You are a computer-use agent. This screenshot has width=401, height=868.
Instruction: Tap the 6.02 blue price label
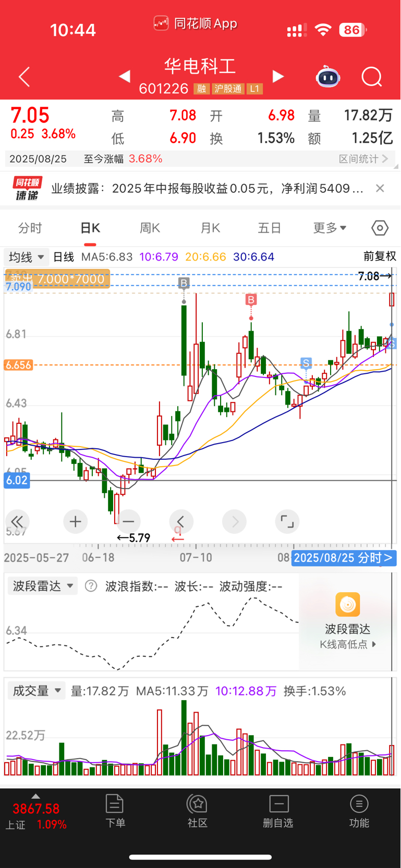point(17,480)
